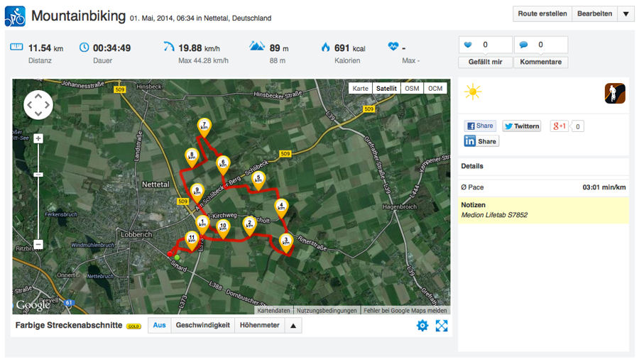Open the Kartendaten link
This screenshot has height=364, width=639.
point(273,311)
